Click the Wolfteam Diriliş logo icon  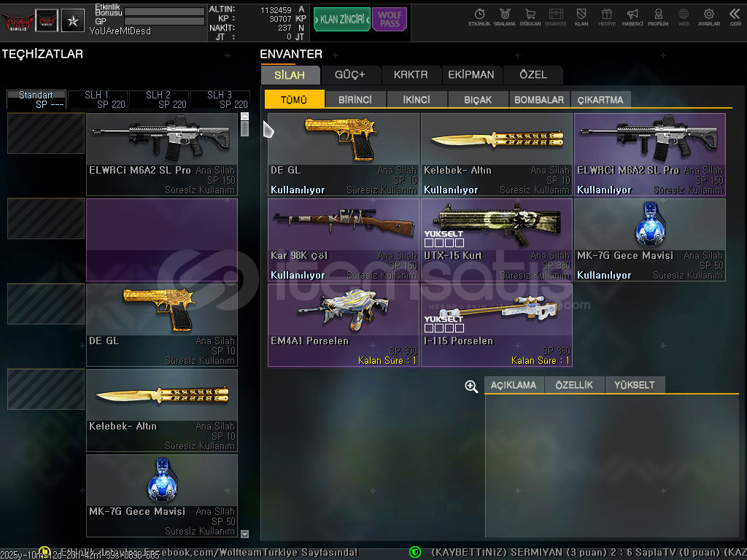click(x=18, y=21)
